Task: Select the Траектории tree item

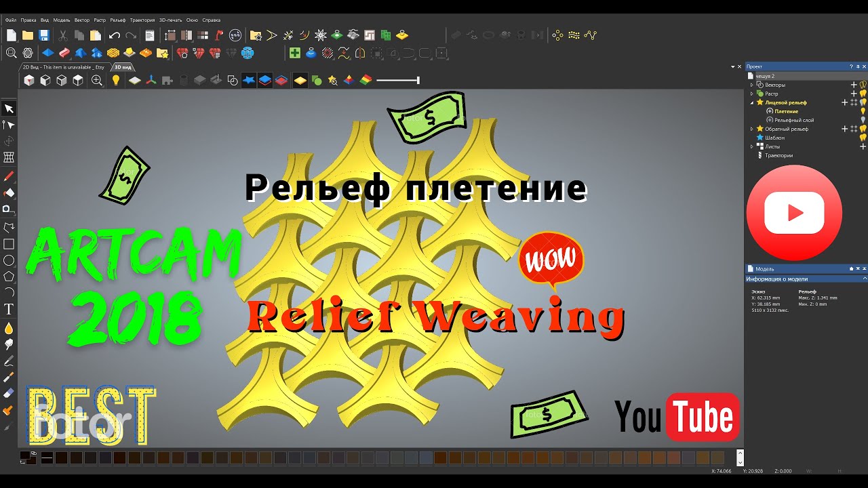Action: [x=779, y=155]
